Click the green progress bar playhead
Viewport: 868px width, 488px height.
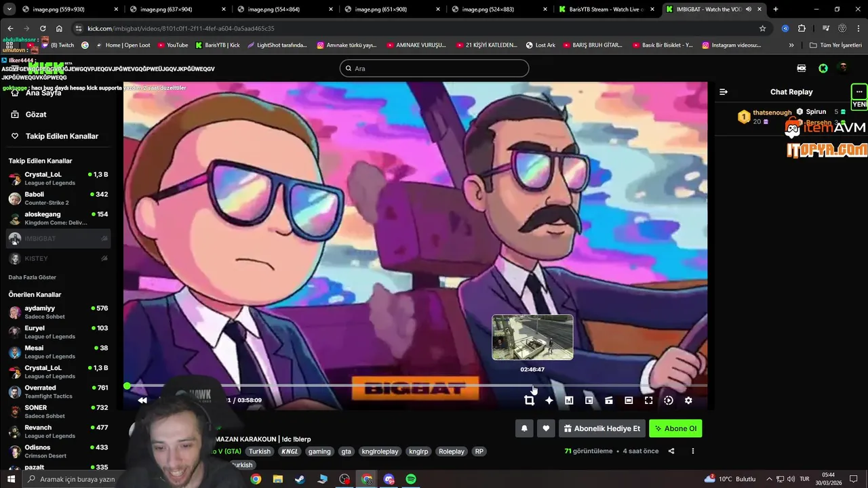(x=127, y=386)
